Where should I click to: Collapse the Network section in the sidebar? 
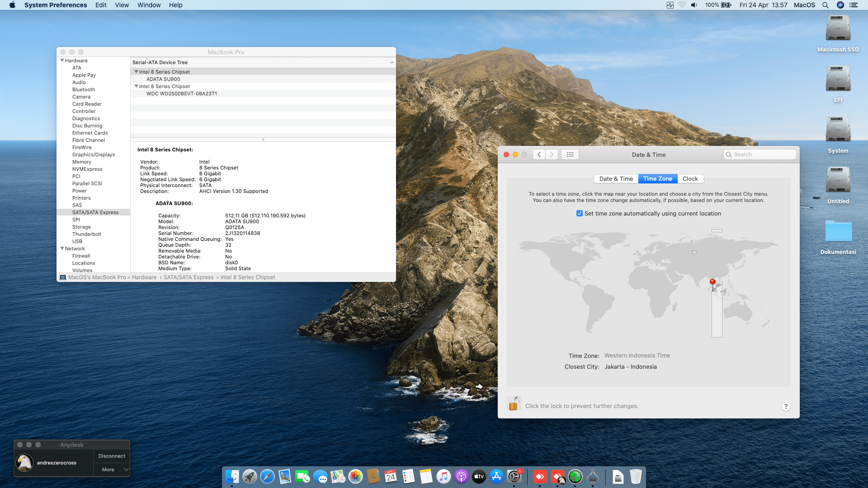[62, 249]
